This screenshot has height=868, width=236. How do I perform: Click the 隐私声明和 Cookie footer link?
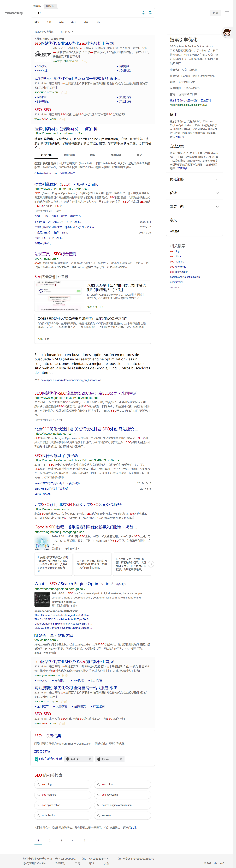34,863
